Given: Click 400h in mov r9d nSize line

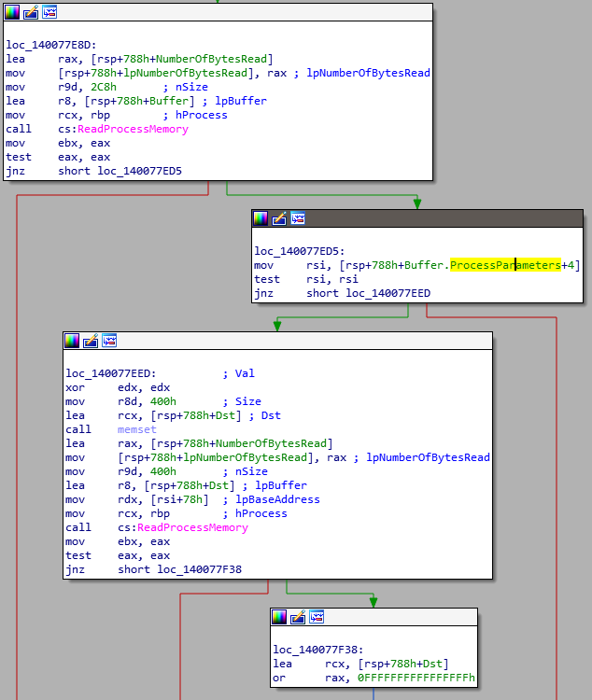Looking at the screenshot, I should click(x=163, y=472).
